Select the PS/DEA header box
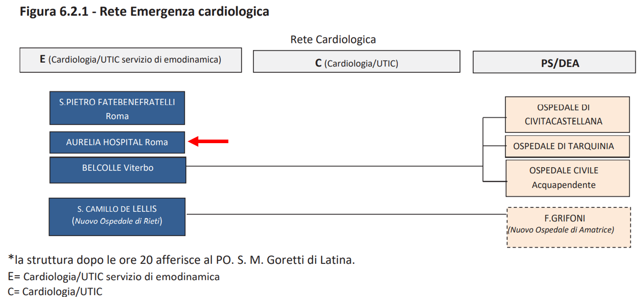The image size is (644, 297). click(x=554, y=63)
